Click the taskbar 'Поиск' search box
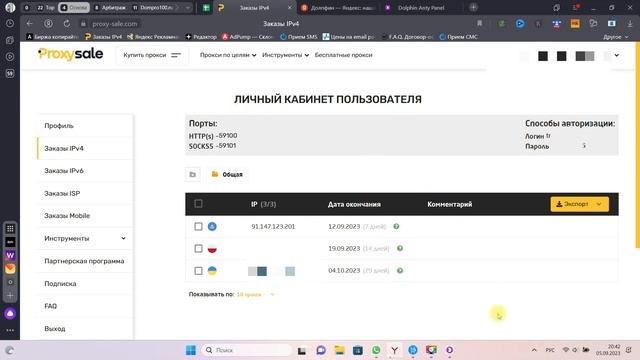 tap(246, 350)
